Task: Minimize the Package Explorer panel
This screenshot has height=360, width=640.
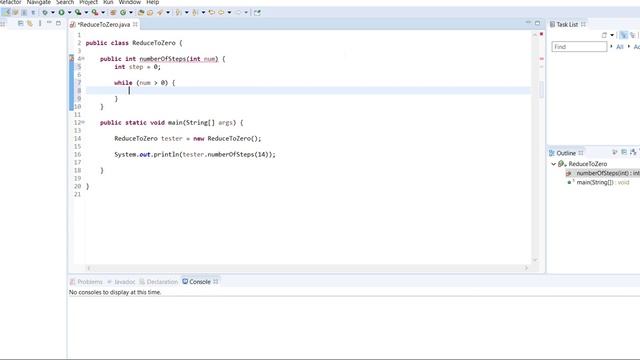Action: tap(49, 23)
